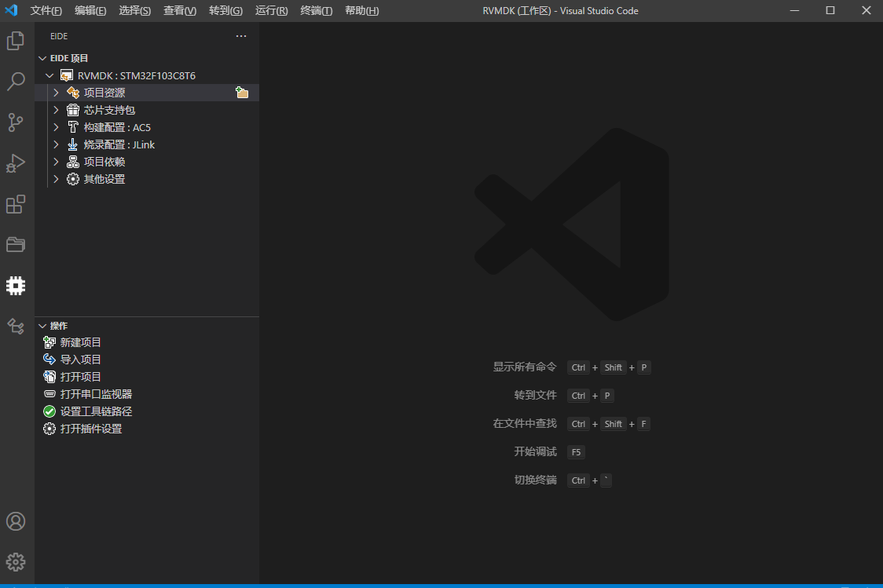The width and height of the screenshot is (883, 588).
Task: Click the add folder icon beside 项目资源
Action: tap(242, 93)
